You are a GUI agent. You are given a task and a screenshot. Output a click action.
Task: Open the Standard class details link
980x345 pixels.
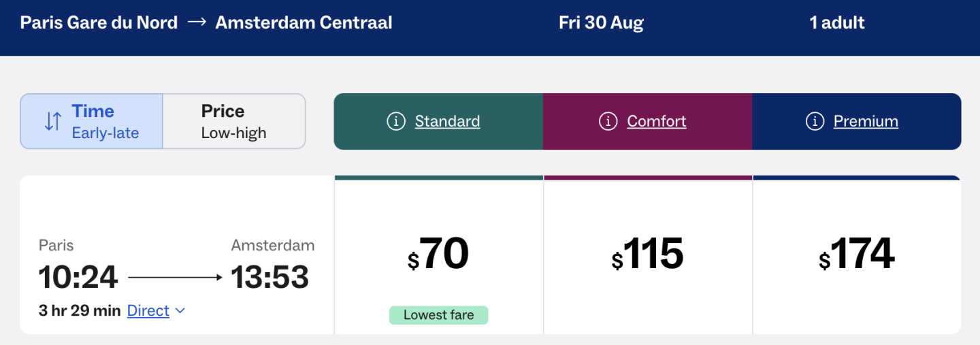[447, 122]
